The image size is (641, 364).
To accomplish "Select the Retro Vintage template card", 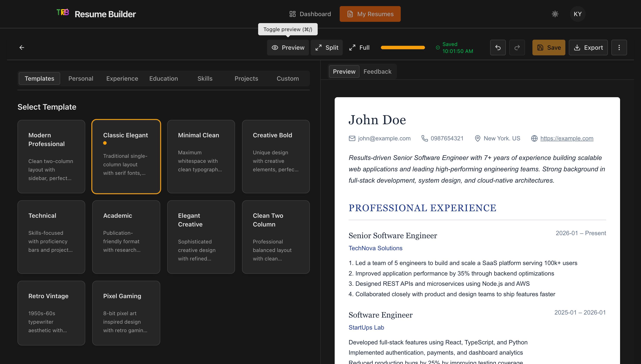I will 51,313.
